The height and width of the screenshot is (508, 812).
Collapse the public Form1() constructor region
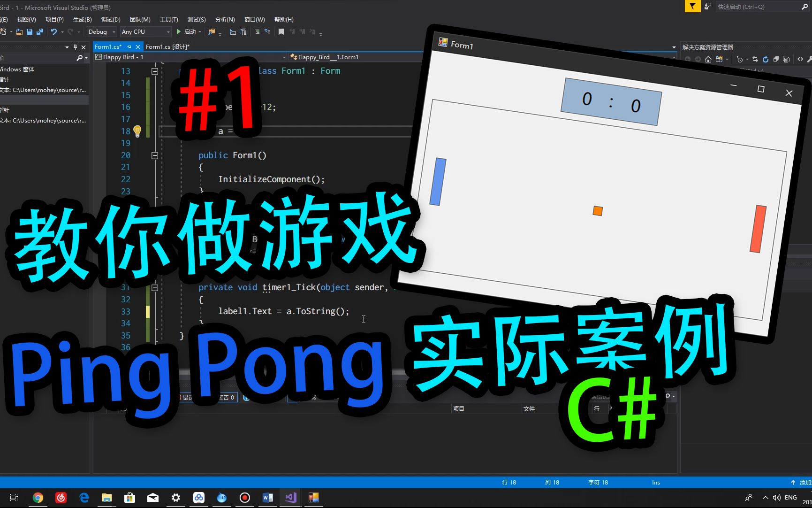[x=155, y=155]
